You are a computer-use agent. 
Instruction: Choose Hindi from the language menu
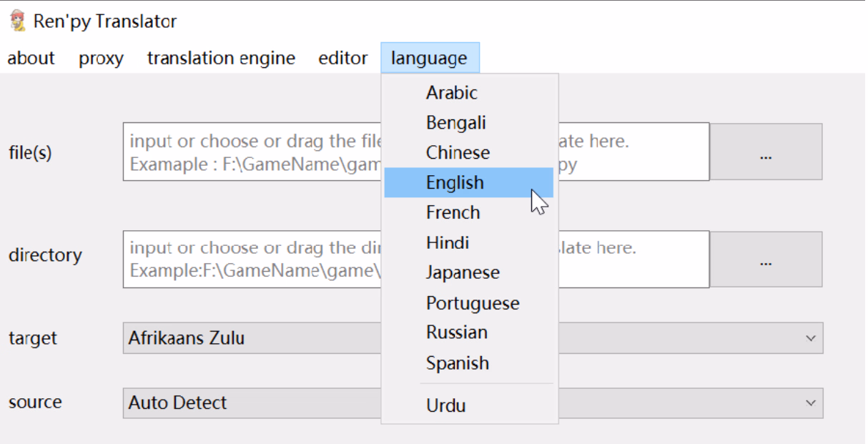(x=448, y=243)
